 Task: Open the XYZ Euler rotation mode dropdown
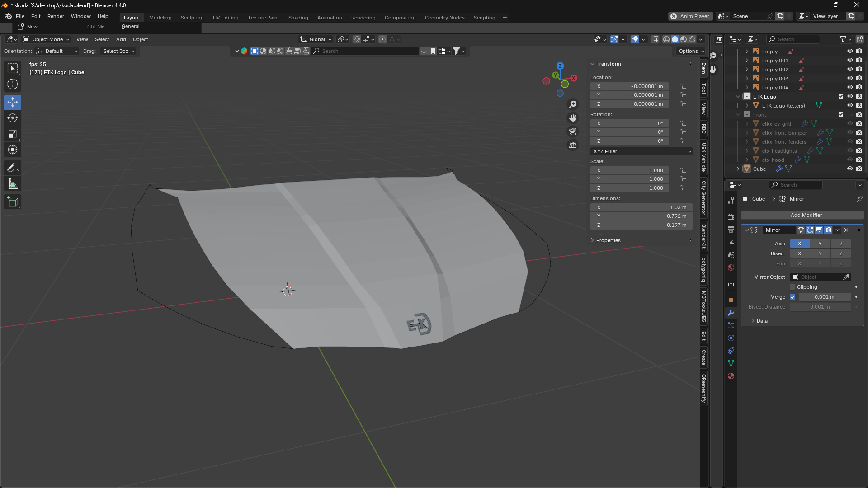[x=641, y=151]
